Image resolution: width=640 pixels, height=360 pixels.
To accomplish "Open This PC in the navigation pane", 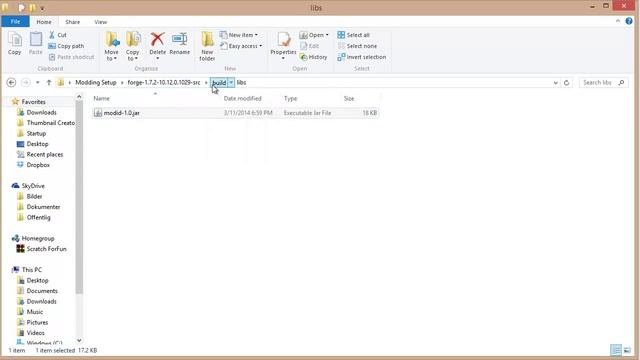I will tap(31, 270).
